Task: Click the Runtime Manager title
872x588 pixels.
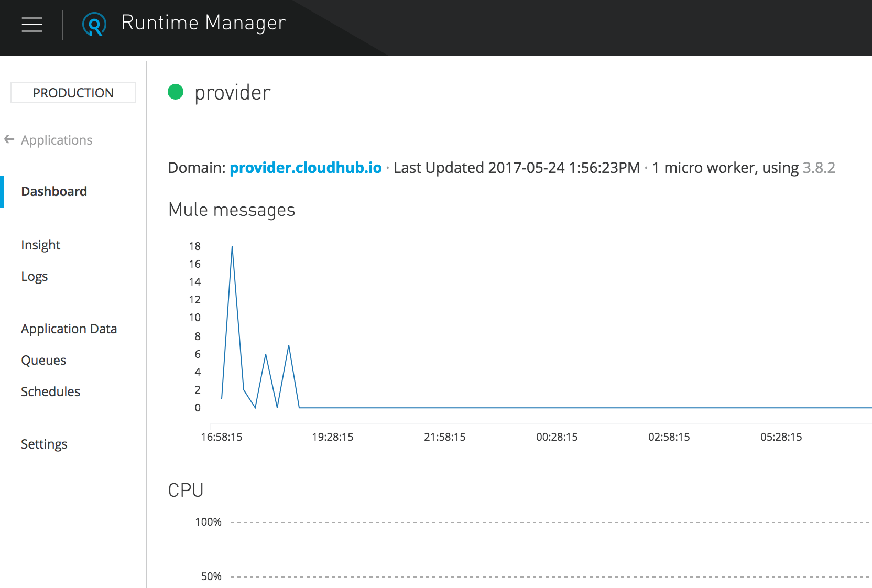Action: 203,23
